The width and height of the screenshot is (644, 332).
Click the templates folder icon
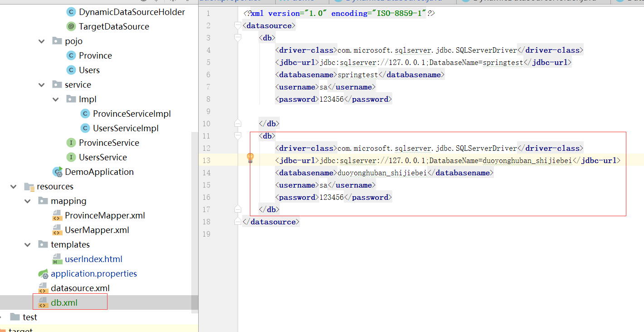[43, 244]
